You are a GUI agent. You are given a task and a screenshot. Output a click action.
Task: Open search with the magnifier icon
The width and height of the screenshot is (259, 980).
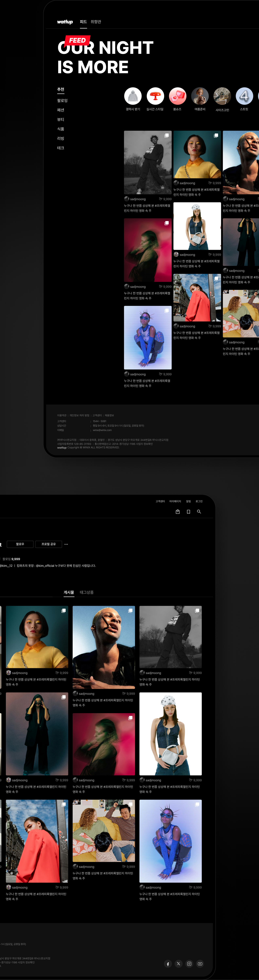pyautogui.click(x=199, y=512)
